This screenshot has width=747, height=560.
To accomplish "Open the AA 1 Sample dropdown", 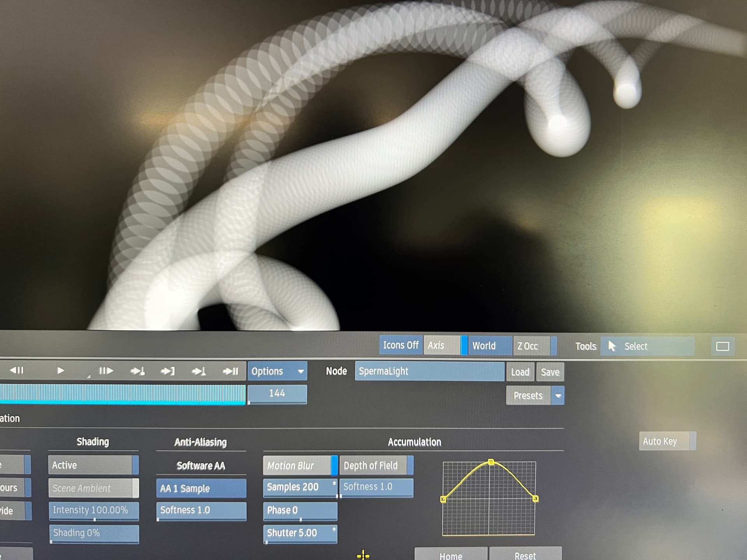I will pos(201,488).
